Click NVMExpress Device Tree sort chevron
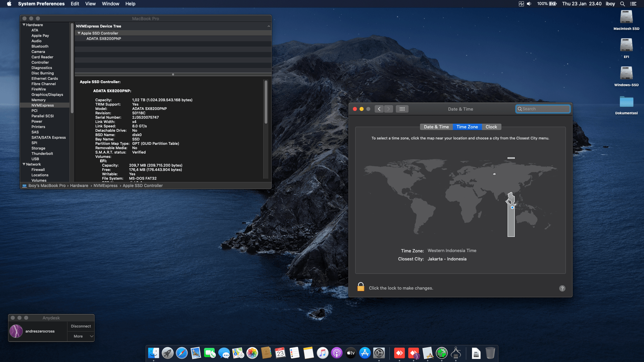This screenshot has width=644, height=362. click(x=269, y=26)
